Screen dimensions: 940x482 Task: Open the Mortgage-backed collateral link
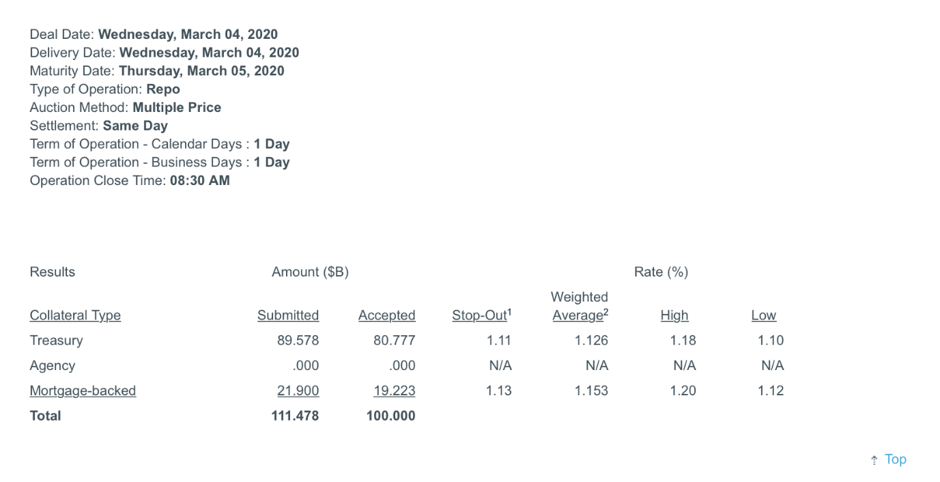[83, 391]
